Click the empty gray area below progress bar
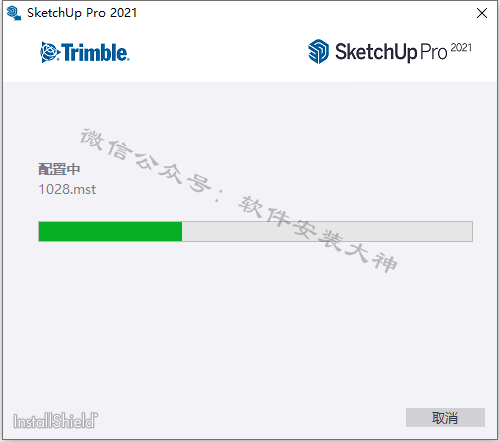 click(250, 320)
